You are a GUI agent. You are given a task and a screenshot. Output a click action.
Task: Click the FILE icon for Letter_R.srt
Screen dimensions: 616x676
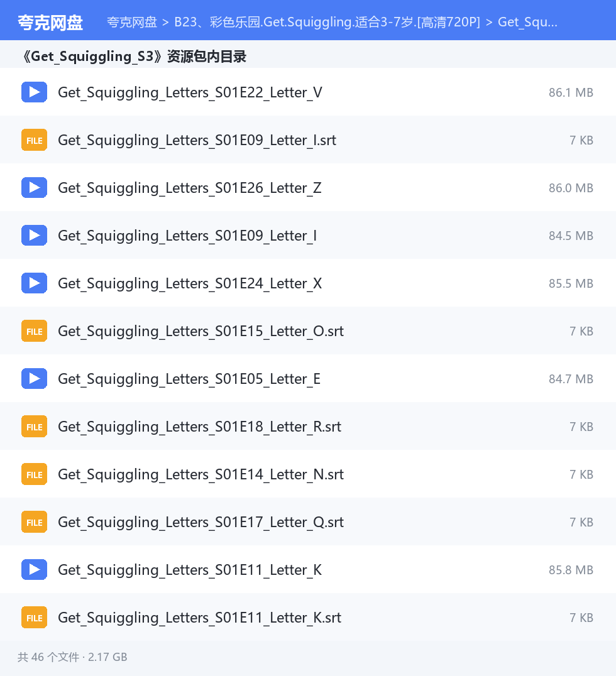(x=34, y=427)
